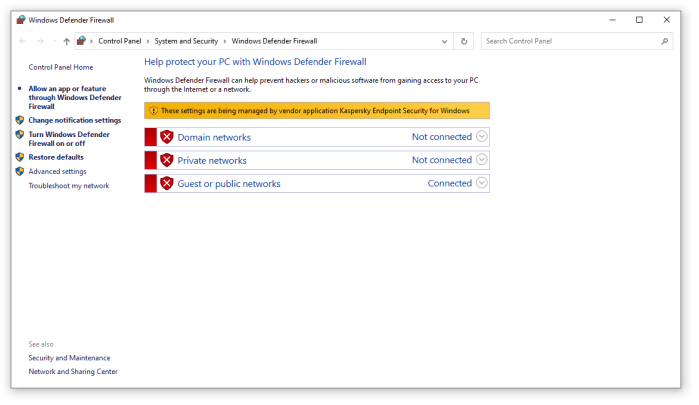
Task: Expand the Guest or public networks section
Action: tap(482, 183)
